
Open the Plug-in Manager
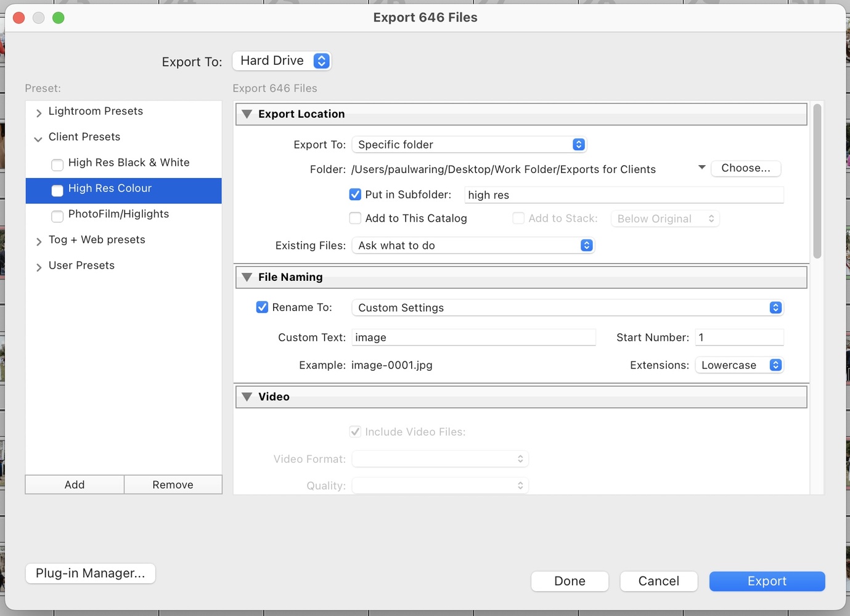tap(91, 573)
